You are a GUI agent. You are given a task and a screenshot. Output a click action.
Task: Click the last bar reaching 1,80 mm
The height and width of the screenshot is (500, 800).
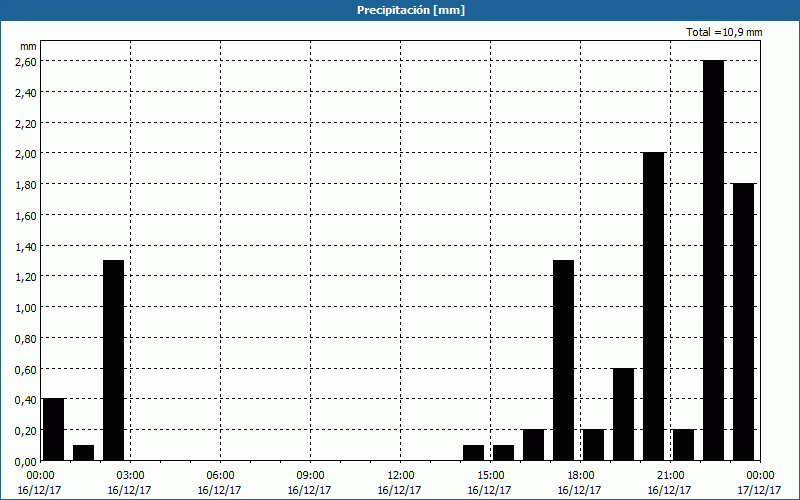pos(743,322)
